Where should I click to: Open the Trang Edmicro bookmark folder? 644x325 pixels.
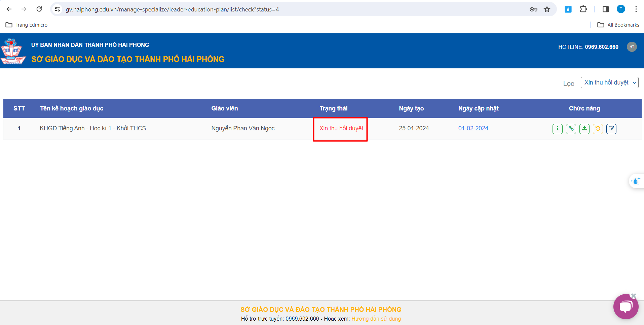27,25
